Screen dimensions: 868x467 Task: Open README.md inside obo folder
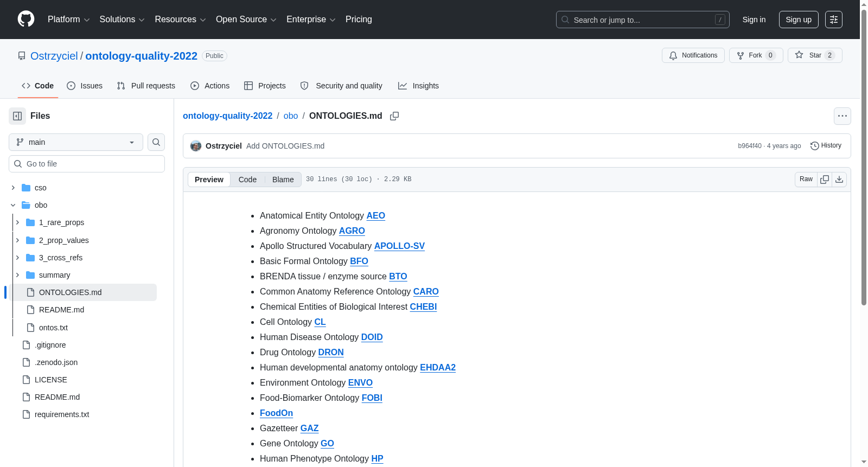pos(61,310)
